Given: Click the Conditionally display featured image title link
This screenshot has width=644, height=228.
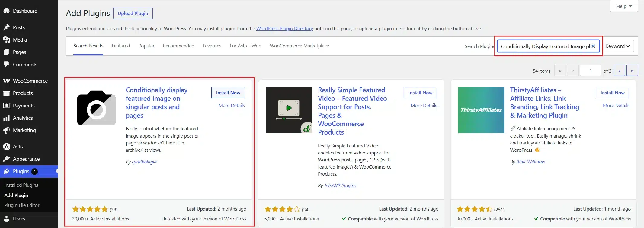Looking at the screenshot, I should click(x=156, y=103).
